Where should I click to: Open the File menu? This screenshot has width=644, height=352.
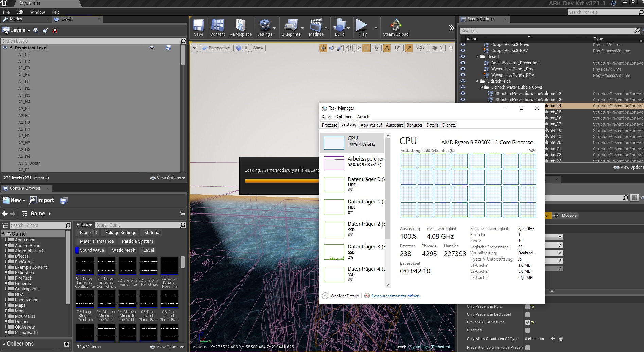coord(6,12)
